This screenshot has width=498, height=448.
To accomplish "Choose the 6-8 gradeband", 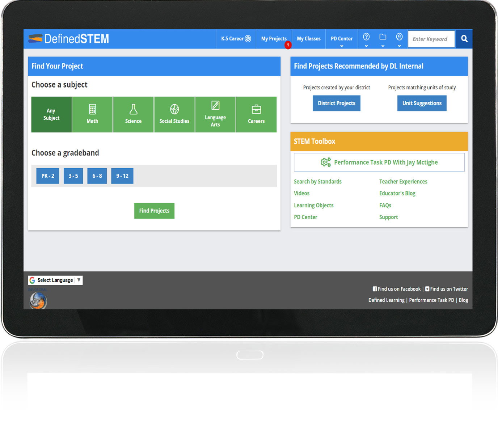I will point(97,176).
